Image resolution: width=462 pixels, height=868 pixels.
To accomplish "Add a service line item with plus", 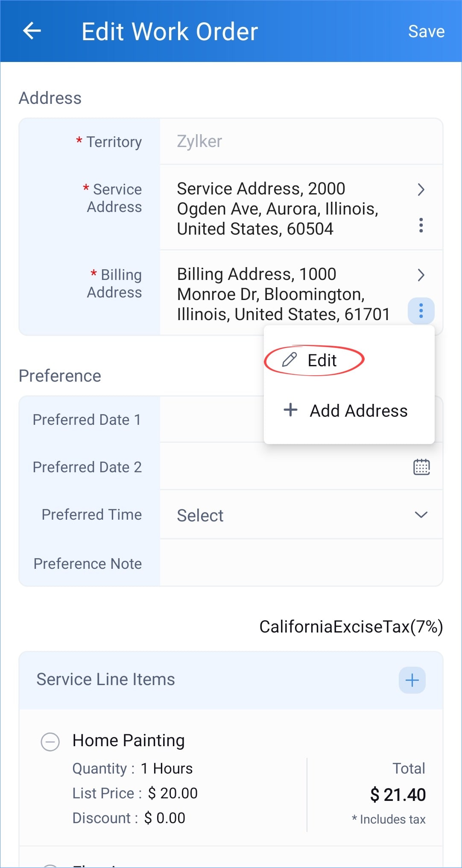I will point(412,680).
